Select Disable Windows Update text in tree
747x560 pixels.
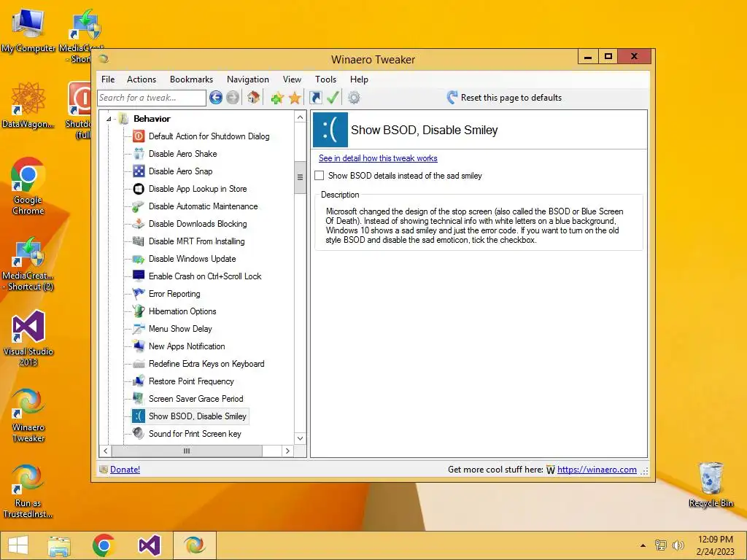tap(192, 259)
